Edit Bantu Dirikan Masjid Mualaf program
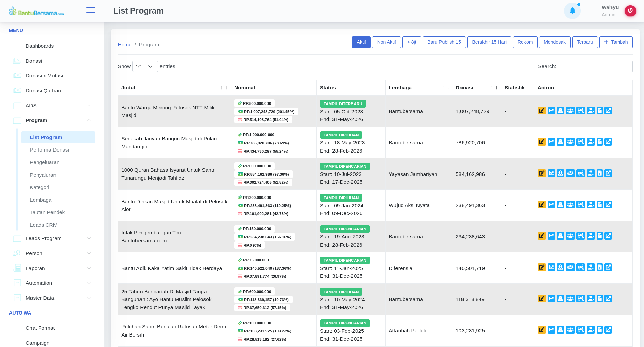Viewport: 644px width, 347px height. pyautogui.click(x=542, y=205)
